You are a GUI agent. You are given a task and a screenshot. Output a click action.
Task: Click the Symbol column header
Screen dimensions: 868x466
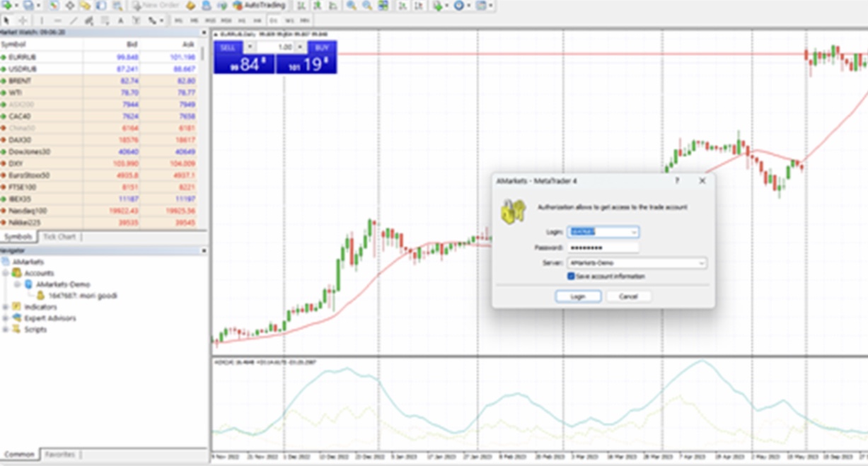41,45
